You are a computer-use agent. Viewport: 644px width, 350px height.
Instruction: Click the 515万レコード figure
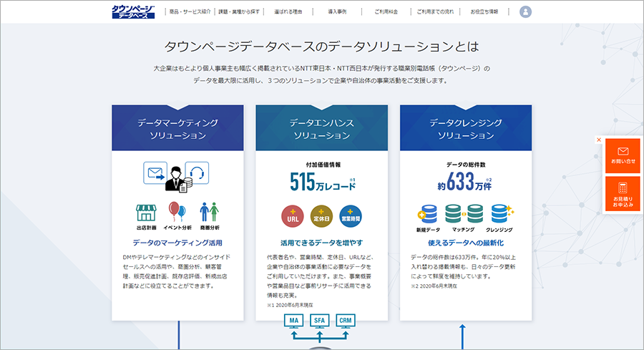point(323,182)
